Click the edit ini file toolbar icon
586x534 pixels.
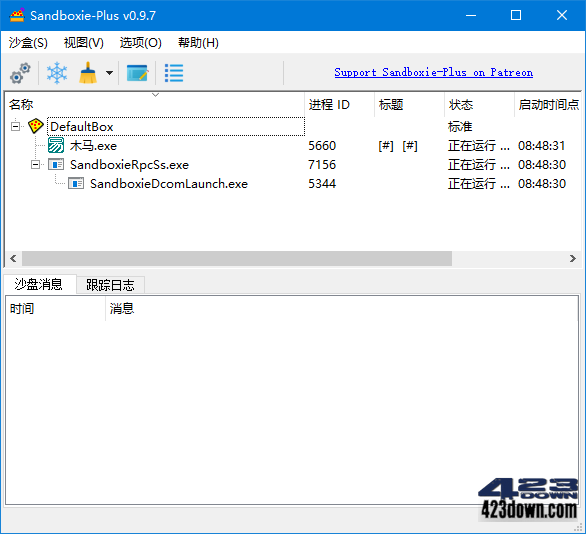coord(138,73)
